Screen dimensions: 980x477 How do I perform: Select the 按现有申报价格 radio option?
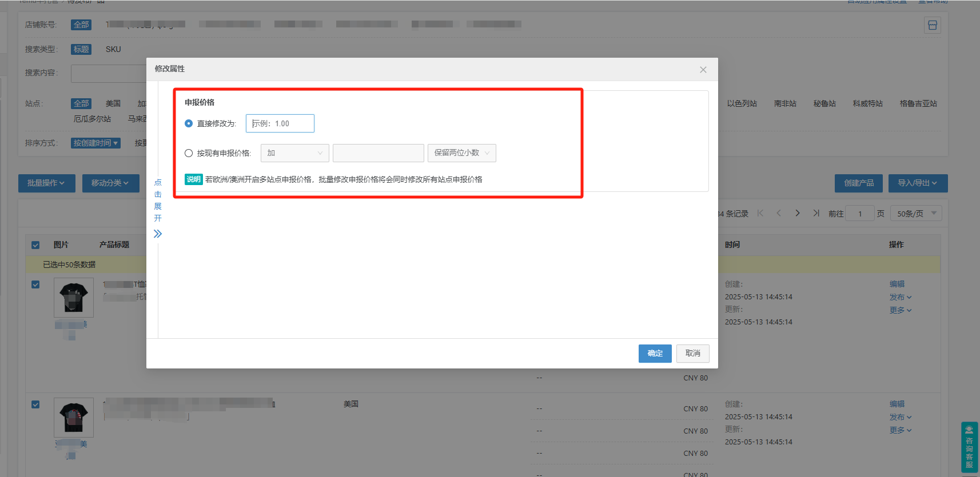point(189,153)
